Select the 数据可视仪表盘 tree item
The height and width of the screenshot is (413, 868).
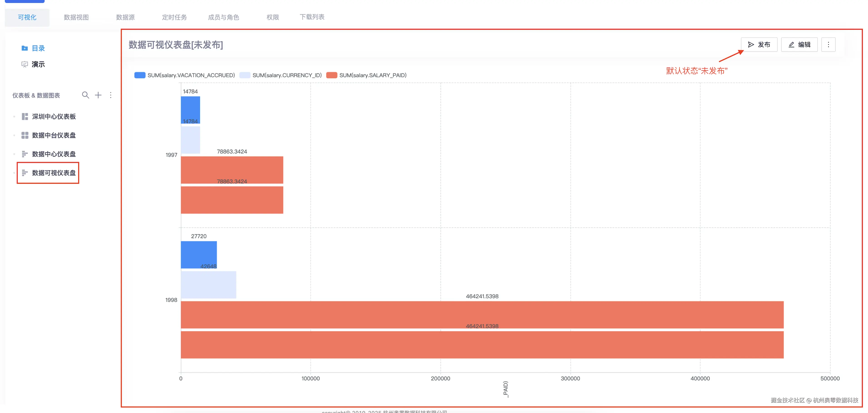coord(54,173)
